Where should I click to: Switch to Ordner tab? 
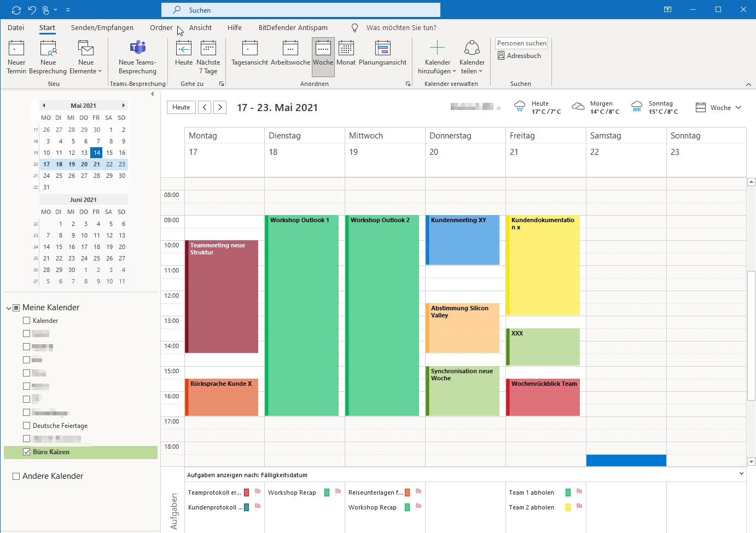pyautogui.click(x=161, y=27)
